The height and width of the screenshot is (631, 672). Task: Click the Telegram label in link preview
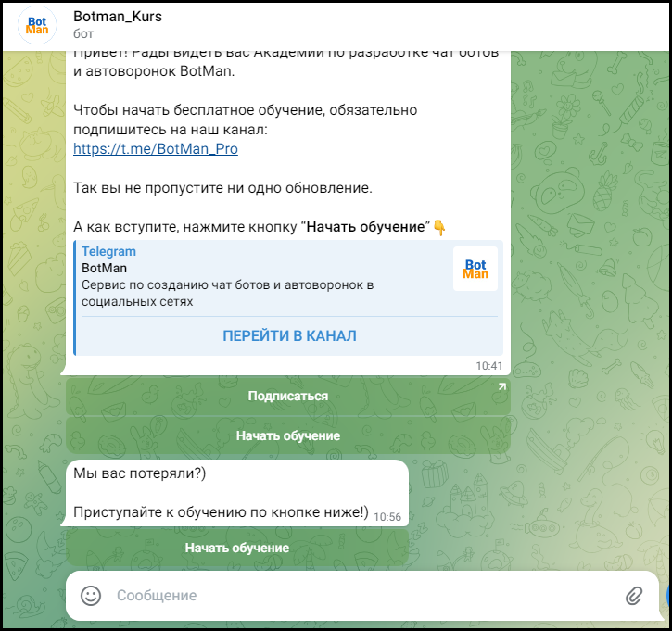[x=108, y=251]
